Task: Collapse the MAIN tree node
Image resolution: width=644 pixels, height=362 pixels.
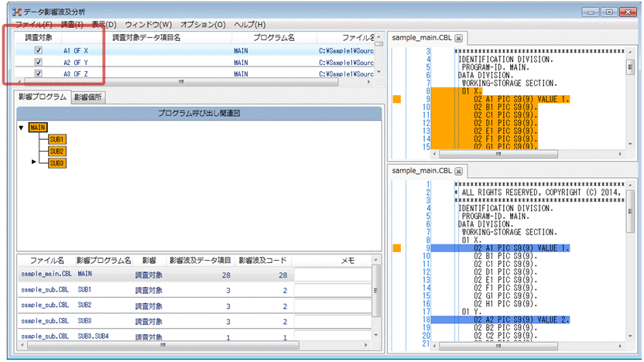Action: pos(22,128)
